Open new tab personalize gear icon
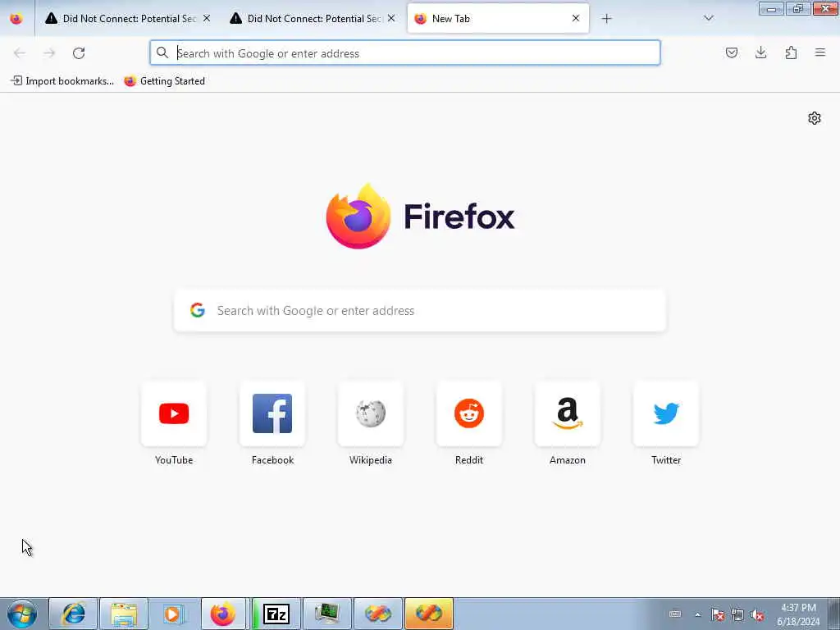The height and width of the screenshot is (630, 840). [815, 118]
